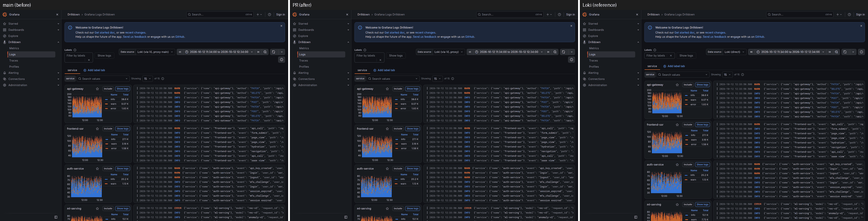Favorite frontend-ssr star in PR (after) panel
The width and height of the screenshot is (868, 221).
pyautogui.click(x=387, y=129)
